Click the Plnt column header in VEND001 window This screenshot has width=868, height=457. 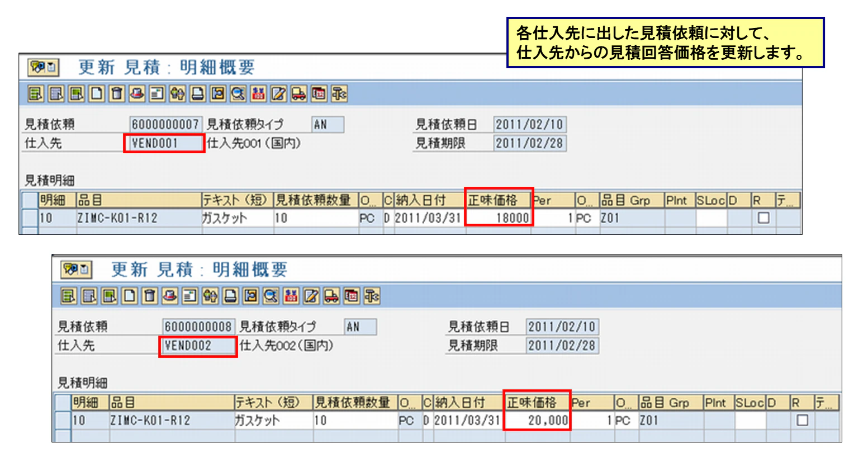[x=680, y=200]
